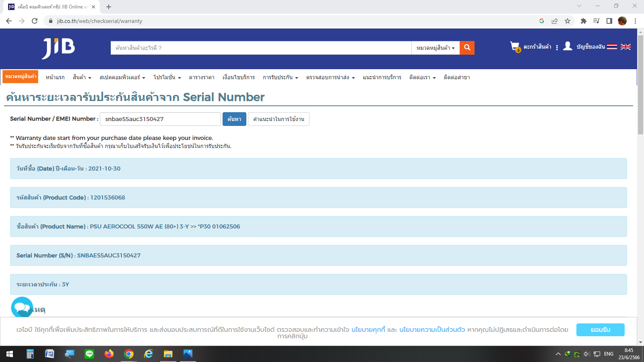Click the PSU AEROCOOL 550W product name row

coord(318,226)
